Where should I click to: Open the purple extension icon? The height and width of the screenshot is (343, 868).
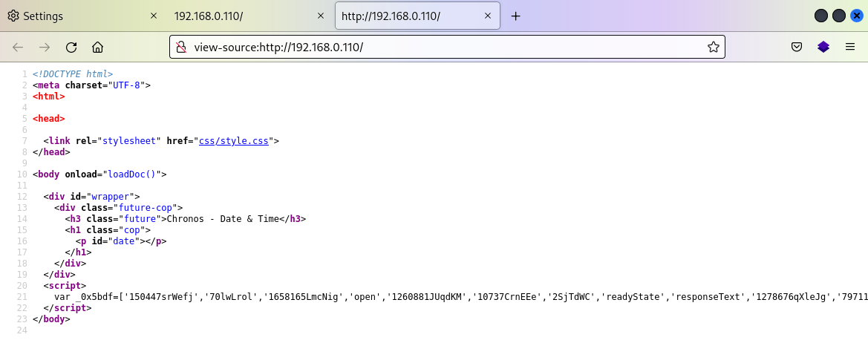coord(823,47)
